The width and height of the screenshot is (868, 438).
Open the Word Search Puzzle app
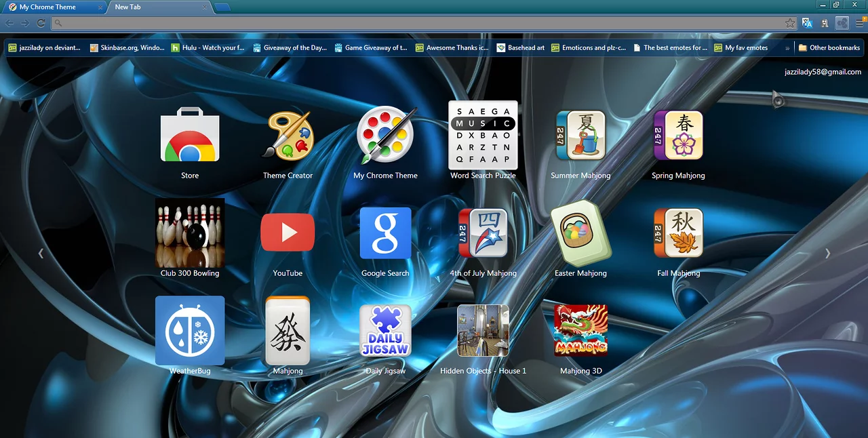pyautogui.click(x=483, y=135)
